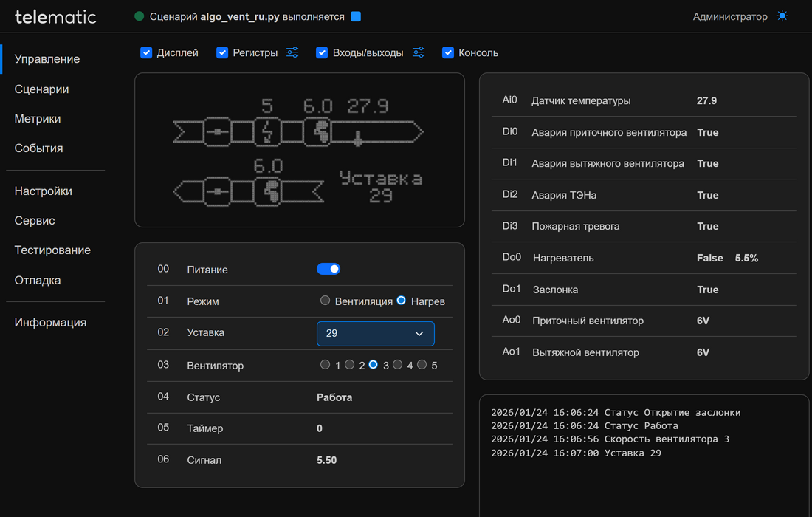Go to Метрики in the sidebar
This screenshot has width=812, height=517.
pos(38,119)
